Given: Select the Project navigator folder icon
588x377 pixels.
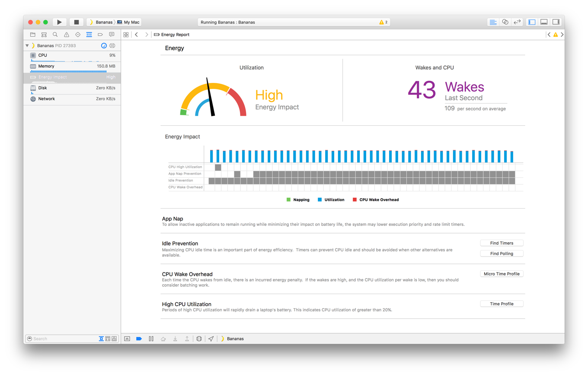Looking at the screenshot, I should click(32, 35).
